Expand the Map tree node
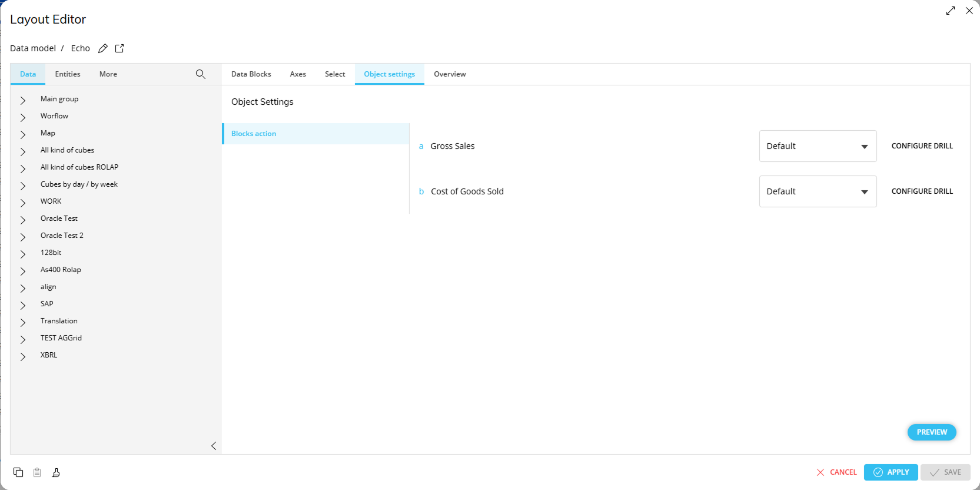980x490 pixels. (x=23, y=134)
